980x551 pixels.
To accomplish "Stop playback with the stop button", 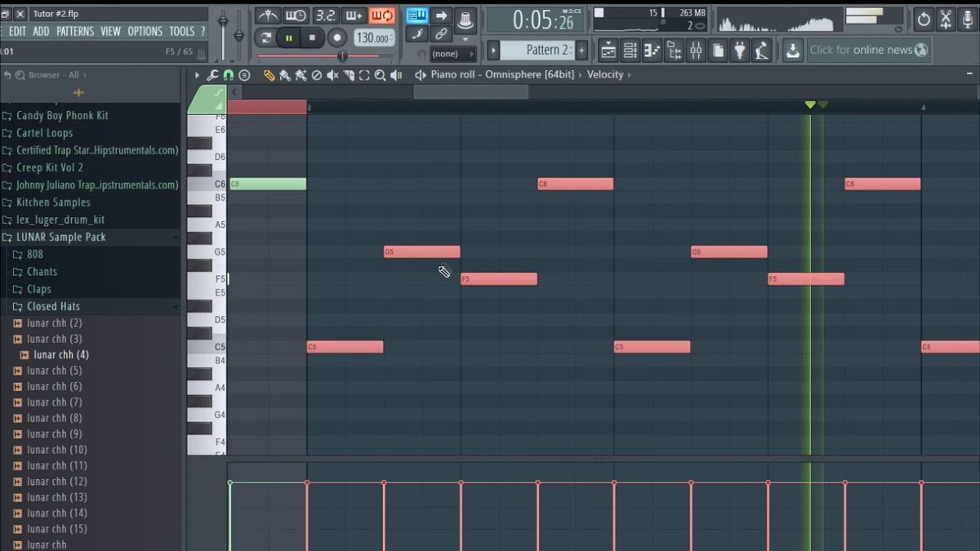I will 313,38.
